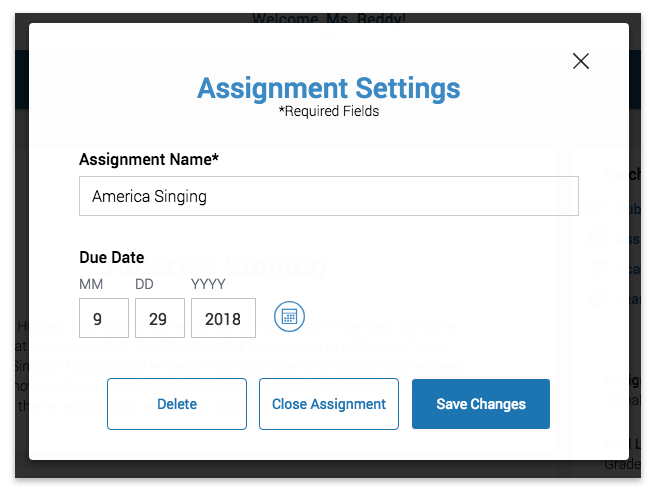Click the typed text America Singing in field
The width and height of the screenshot is (659, 490).
click(149, 197)
